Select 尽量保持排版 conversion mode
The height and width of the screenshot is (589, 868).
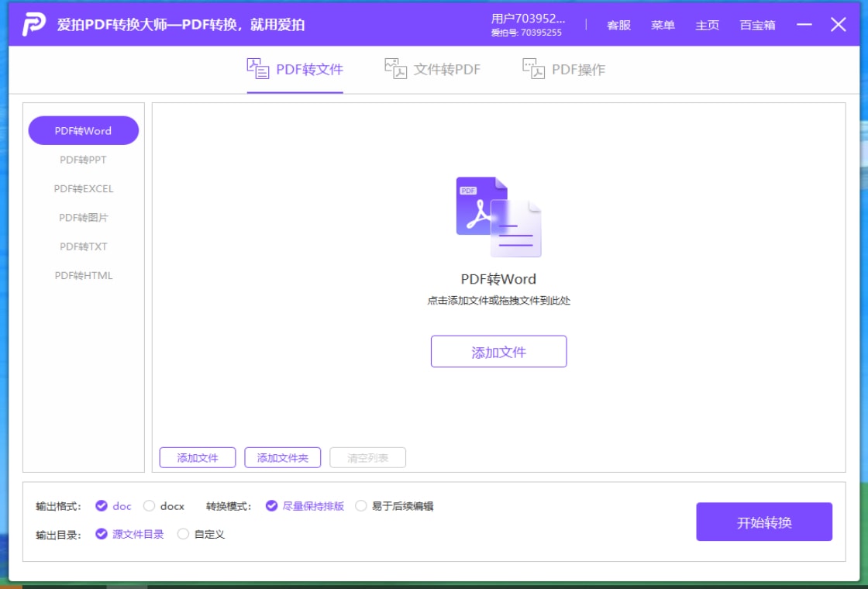(x=305, y=506)
